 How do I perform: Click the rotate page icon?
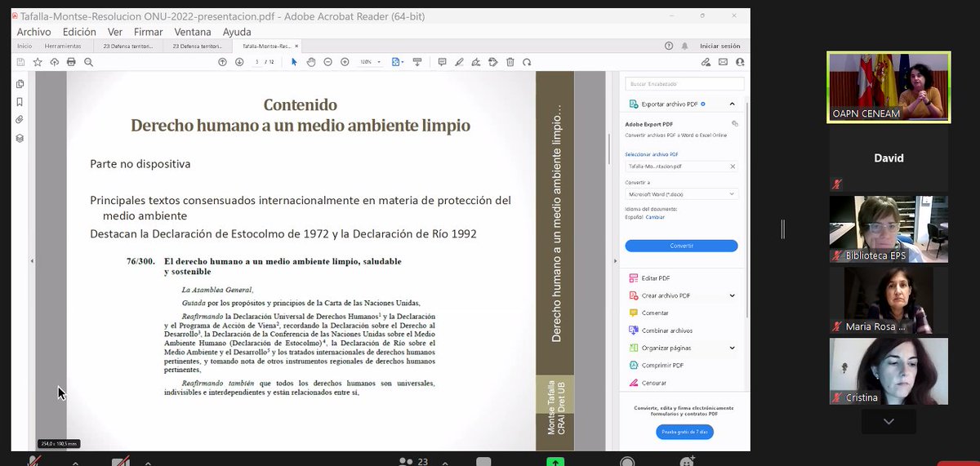(527, 62)
